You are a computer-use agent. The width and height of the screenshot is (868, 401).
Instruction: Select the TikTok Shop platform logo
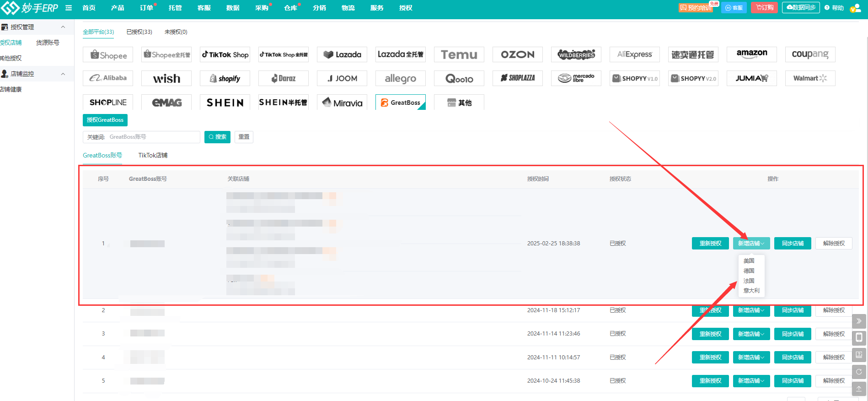[x=225, y=54]
